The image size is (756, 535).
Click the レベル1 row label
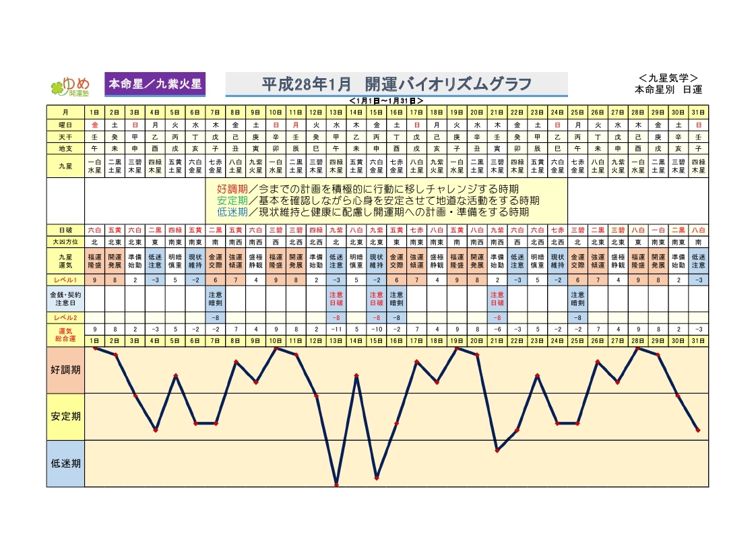coord(65,279)
